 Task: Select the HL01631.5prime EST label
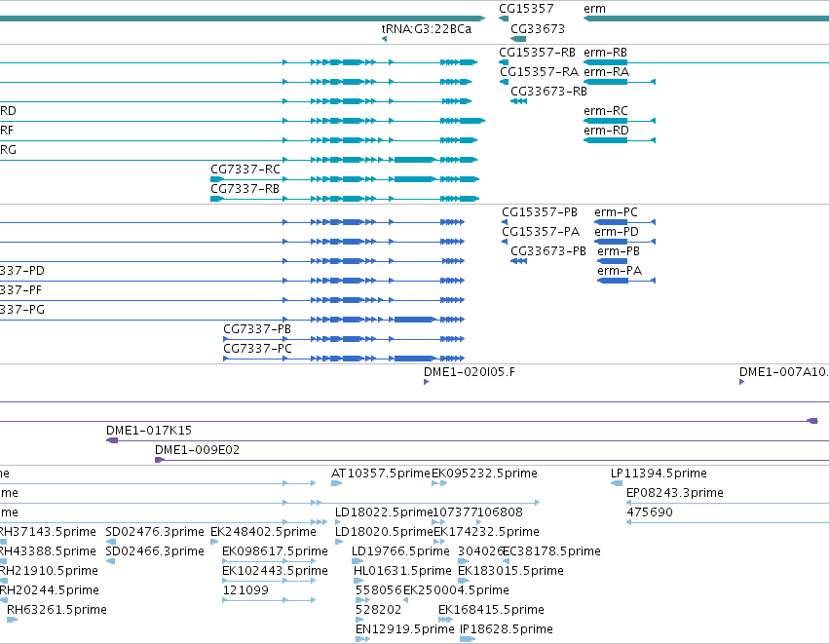pyautogui.click(x=402, y=571)
